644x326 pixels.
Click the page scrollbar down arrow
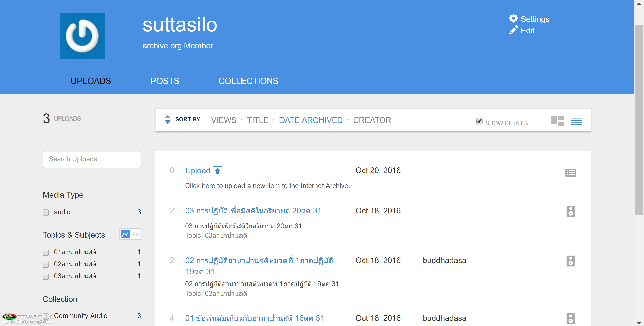639,322
